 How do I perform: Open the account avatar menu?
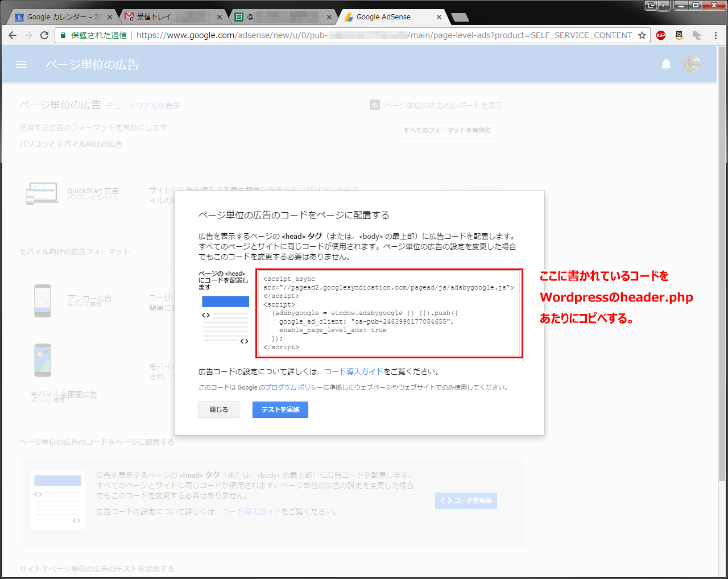tap(692, 64)
